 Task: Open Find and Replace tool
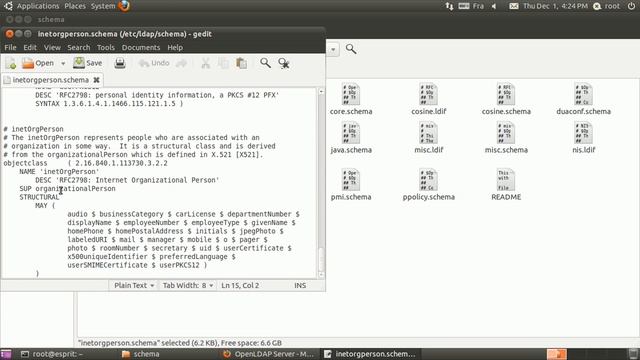(x=284, y=63)
